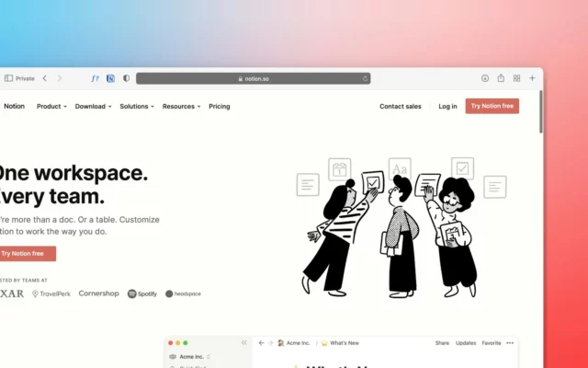Open the three-dot menu in preview

[510, 343]
